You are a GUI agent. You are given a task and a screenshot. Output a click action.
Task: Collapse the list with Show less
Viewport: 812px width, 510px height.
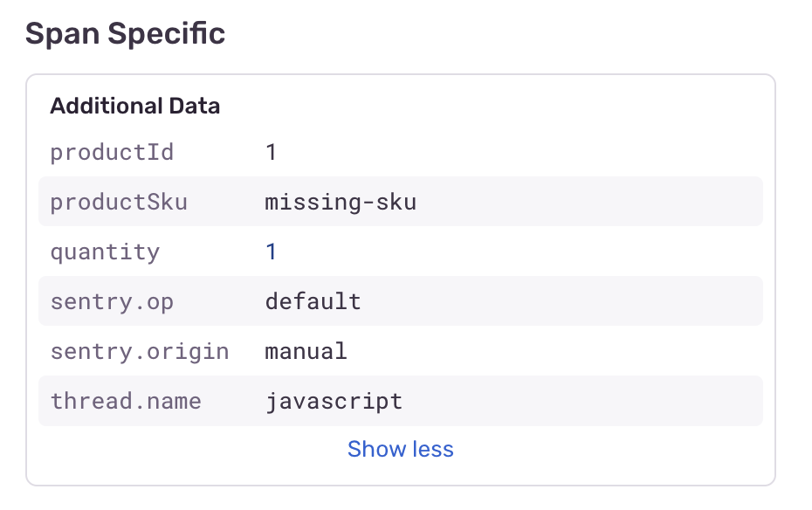point(400,449)
